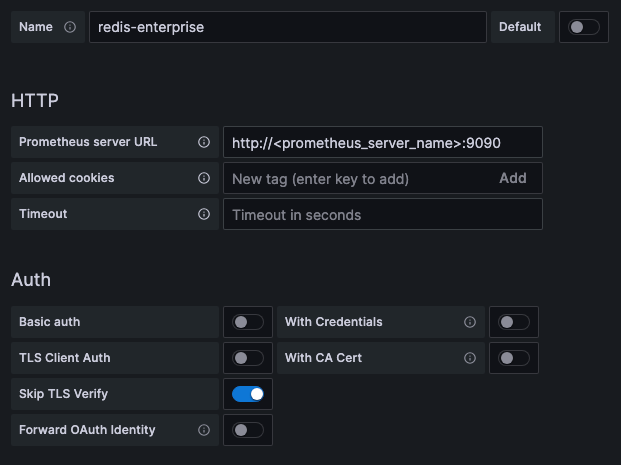Click the info icon next to Name
Viewport: 621px width, 465px height.
click(70, 27)
